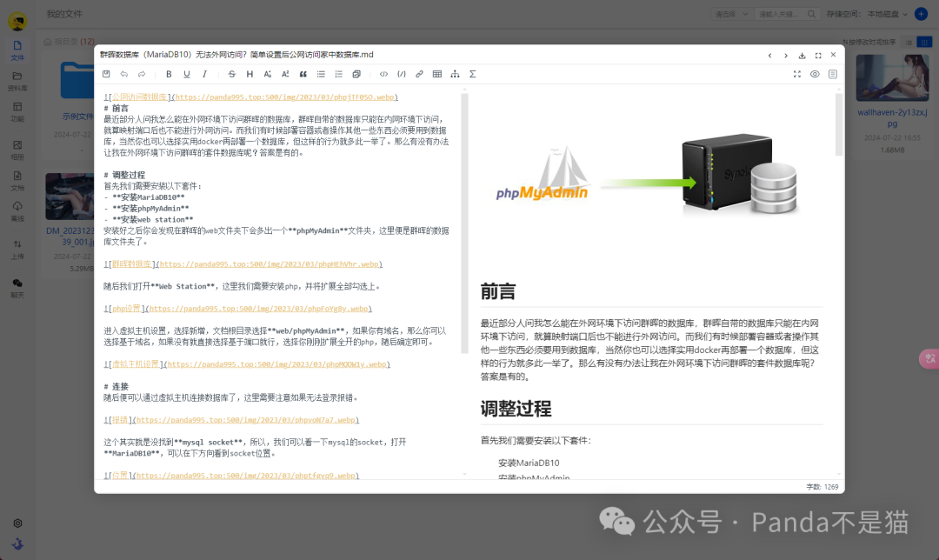Click the 根目录 breadcrumb
The height and width of the screenshot is (560, 939).
click(x=65, y=42)
